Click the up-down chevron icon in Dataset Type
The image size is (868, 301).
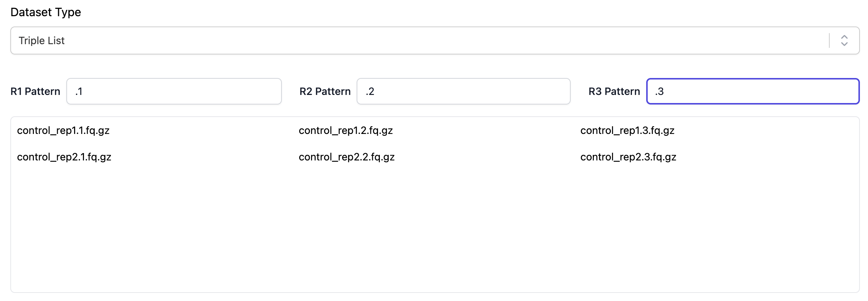(844, 40)
